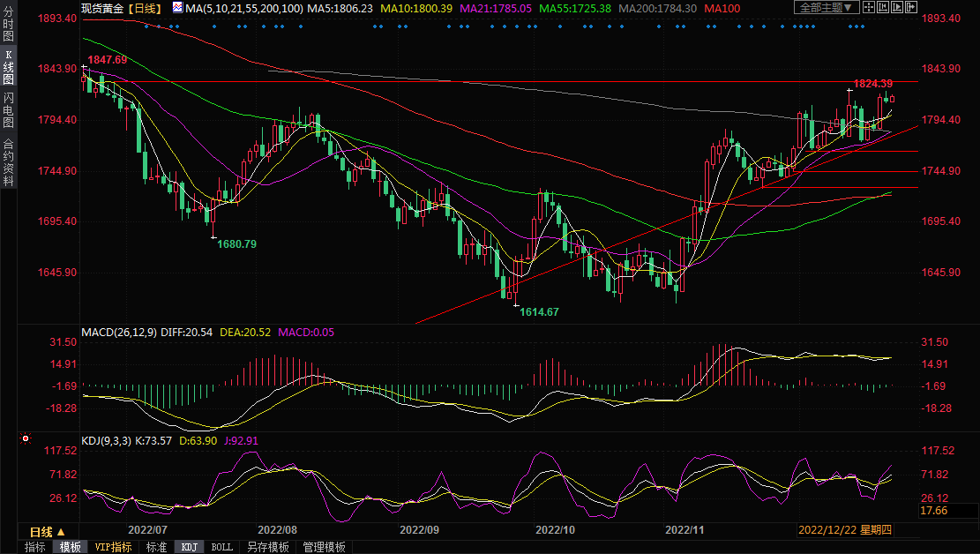This screenshot has width=980, height=554.
Task: Select the 闪电图 side tab
Action: 8,110
